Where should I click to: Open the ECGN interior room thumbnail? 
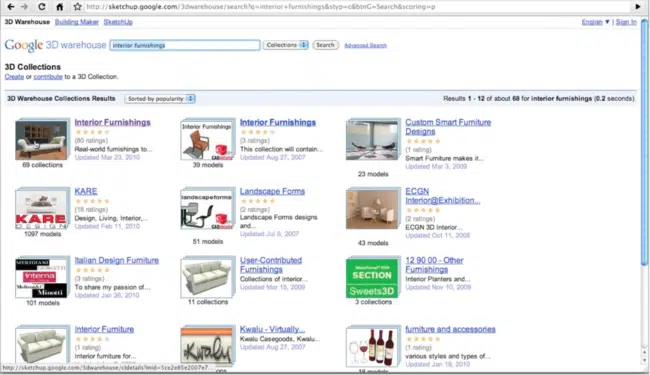coord(372,208)
